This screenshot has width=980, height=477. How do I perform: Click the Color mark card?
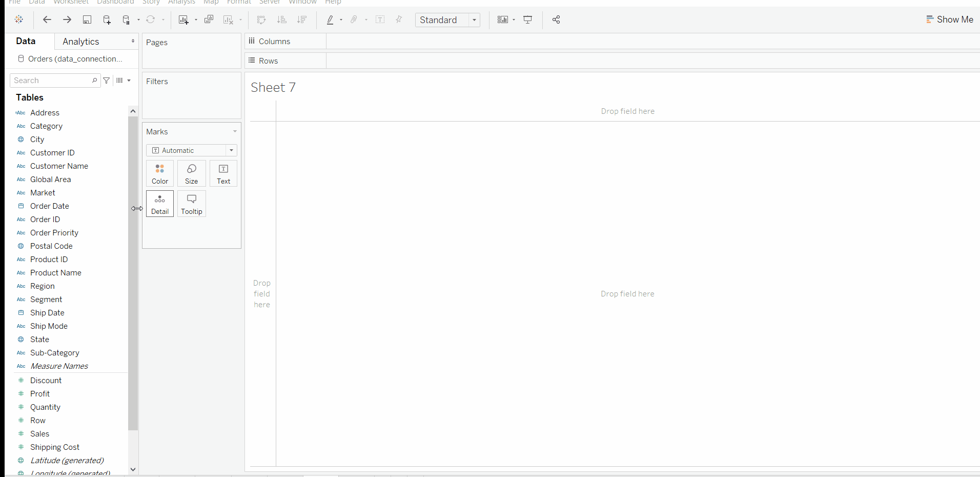[x=160, y=173]
